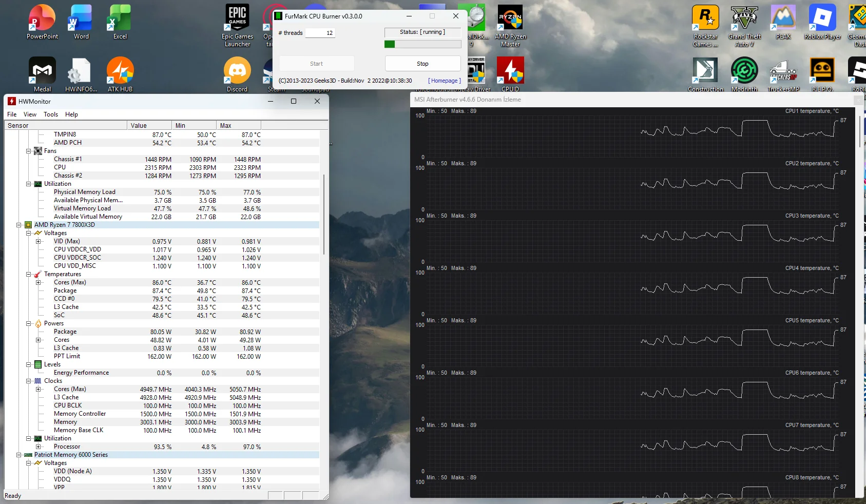Open the Help menu in HWMonitor
Viewport: 866px width, 504px height.
[72, 114]
